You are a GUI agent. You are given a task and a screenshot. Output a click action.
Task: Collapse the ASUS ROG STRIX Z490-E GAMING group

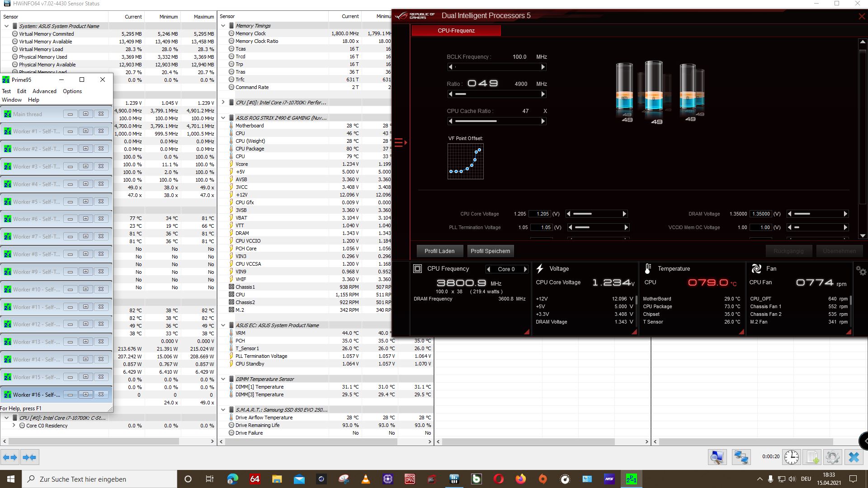click(223, 118)
